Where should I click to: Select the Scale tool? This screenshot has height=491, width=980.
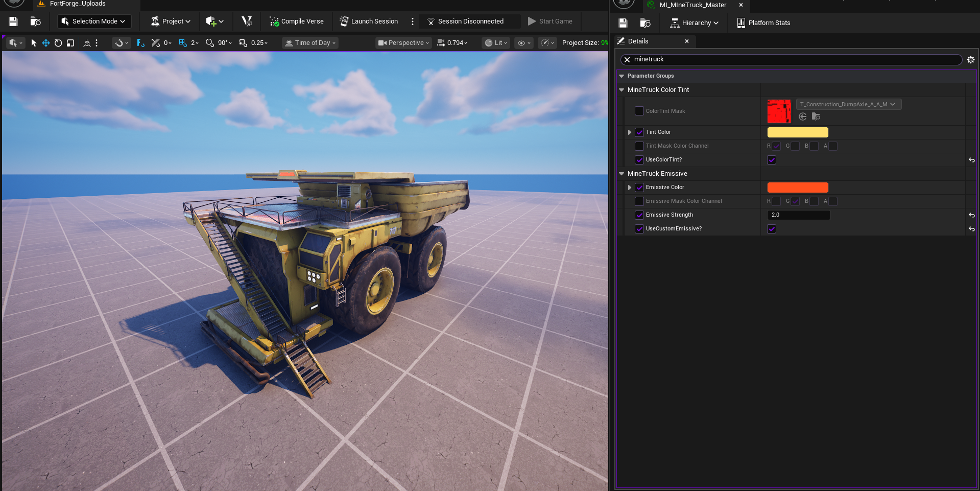pos(70,43)
